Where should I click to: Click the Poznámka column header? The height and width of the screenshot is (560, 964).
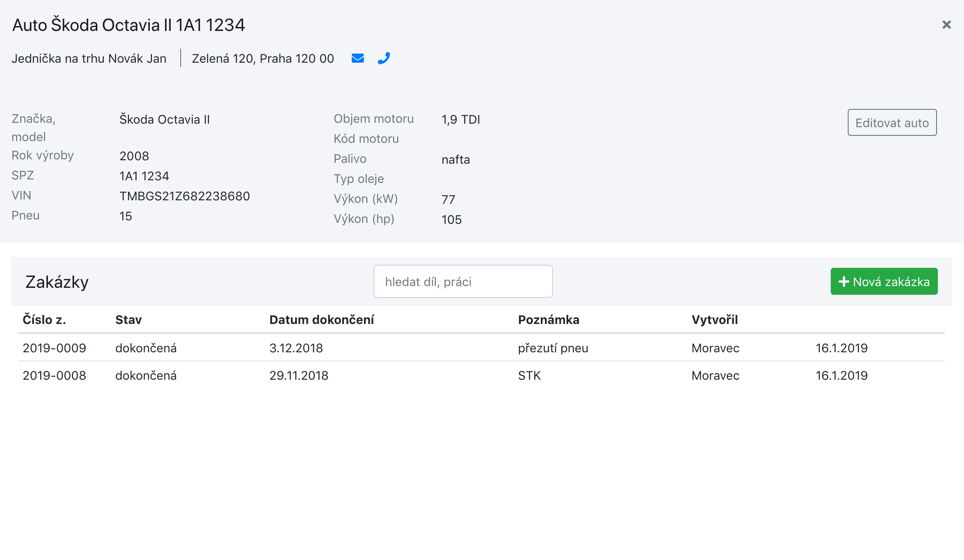click(548, 320)
